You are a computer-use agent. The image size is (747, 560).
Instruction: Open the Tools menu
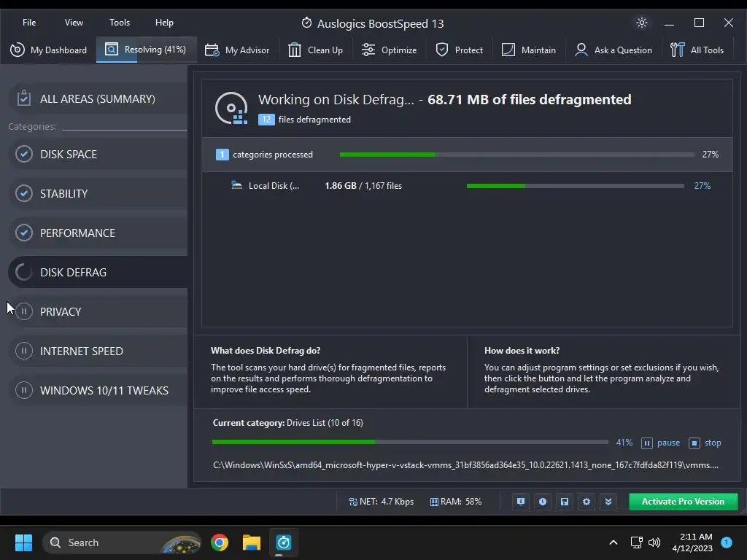120,23
